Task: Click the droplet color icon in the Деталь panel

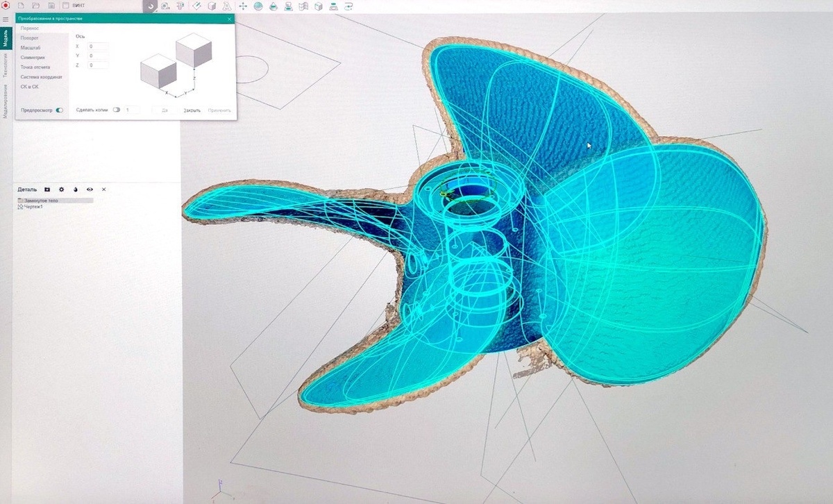Action: [x=75, y=189]
